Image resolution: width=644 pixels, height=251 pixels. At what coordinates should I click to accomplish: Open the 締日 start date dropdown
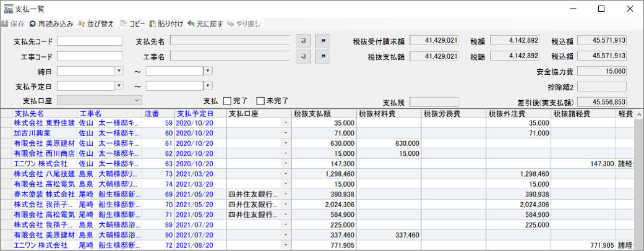coord(119,71)
